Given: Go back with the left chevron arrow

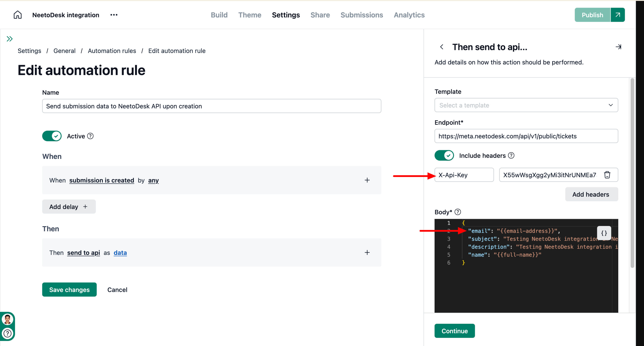Looking at the screenshot, I should point(442,47).
